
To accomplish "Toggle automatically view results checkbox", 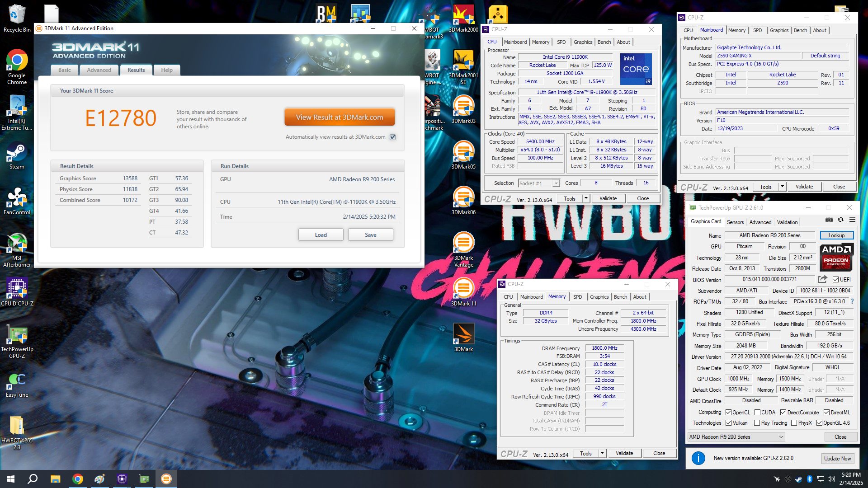I will (393, 137).
